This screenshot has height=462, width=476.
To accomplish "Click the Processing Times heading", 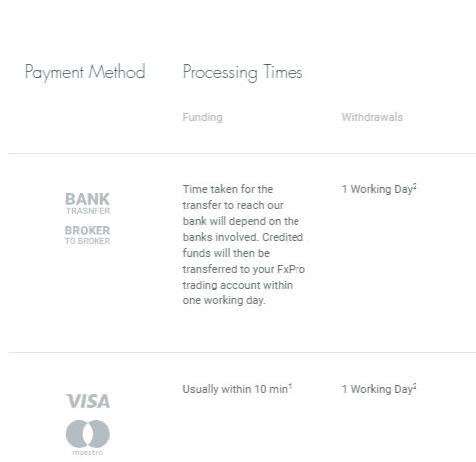I will pos(243,72).
